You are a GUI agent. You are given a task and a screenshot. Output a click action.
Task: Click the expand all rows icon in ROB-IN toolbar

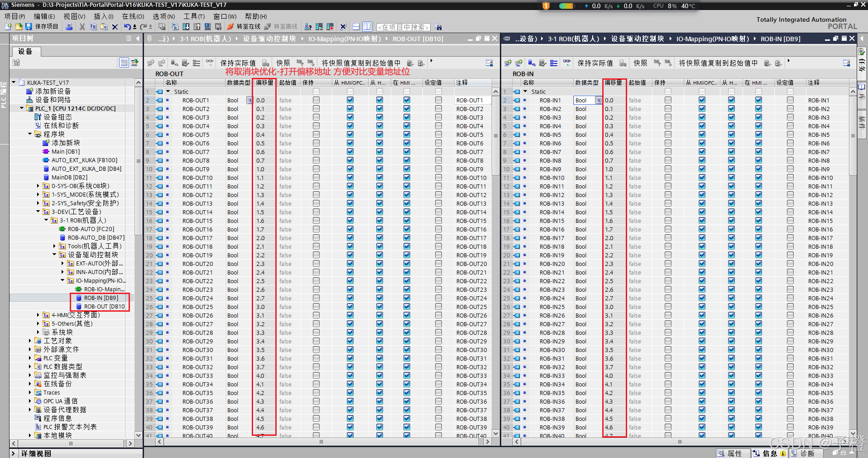(x=554, y=63)
